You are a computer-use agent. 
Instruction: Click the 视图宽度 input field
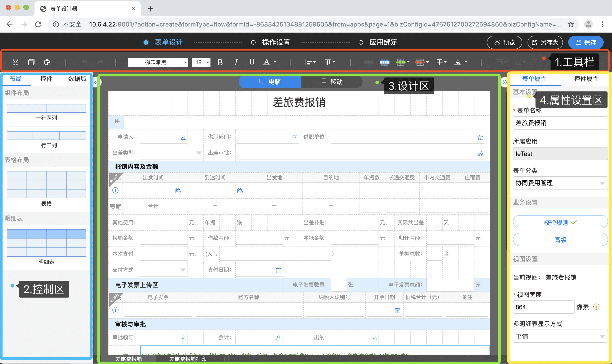tap(543, 307)
